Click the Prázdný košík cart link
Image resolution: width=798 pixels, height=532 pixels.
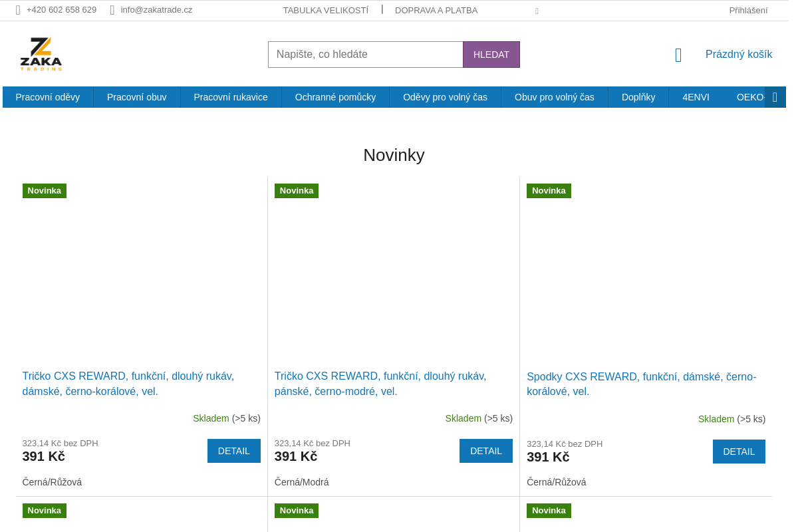[739, 55]
